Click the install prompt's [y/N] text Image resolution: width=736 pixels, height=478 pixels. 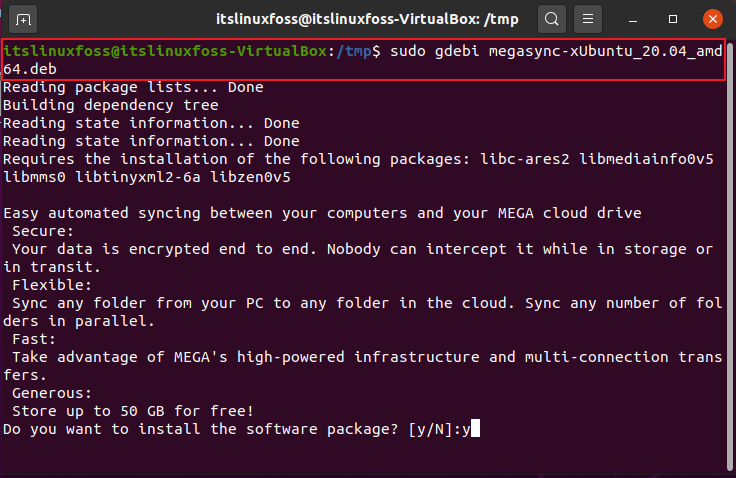430,429
